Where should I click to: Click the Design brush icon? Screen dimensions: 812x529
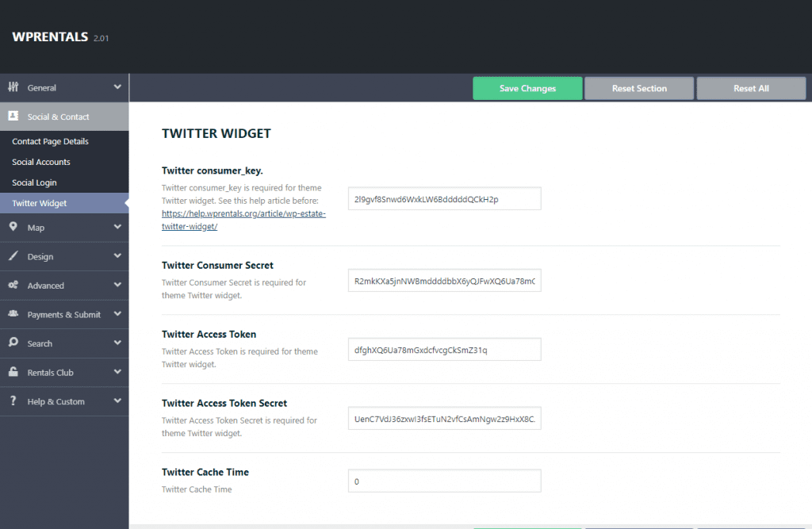tap(13, 255)
